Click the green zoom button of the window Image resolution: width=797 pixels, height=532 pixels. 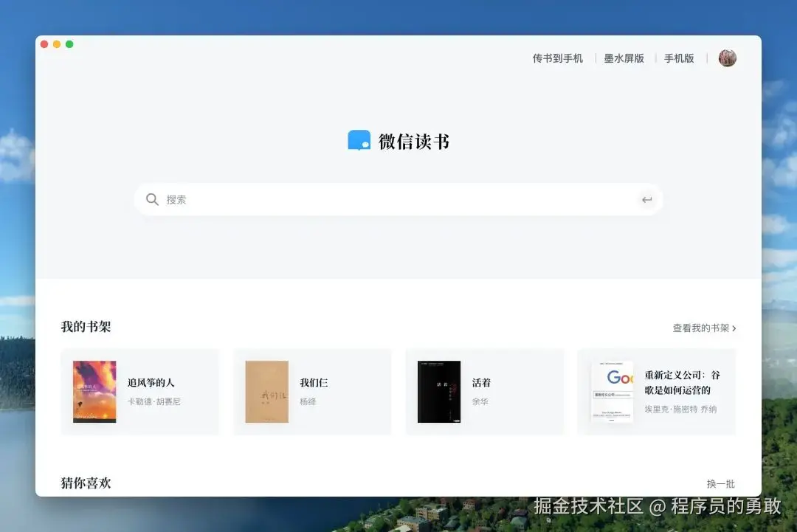tap(69, 44)
